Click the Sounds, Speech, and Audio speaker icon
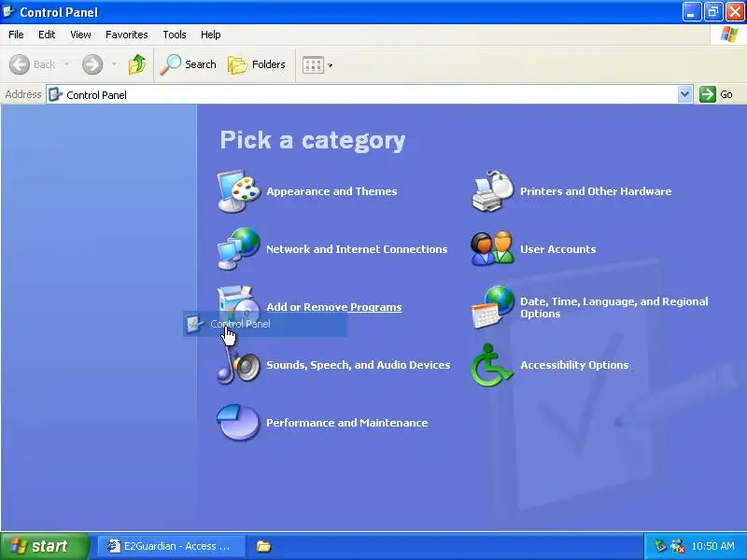Image resolution: width=747 pixels, height=560 pixels. (239, 365)
